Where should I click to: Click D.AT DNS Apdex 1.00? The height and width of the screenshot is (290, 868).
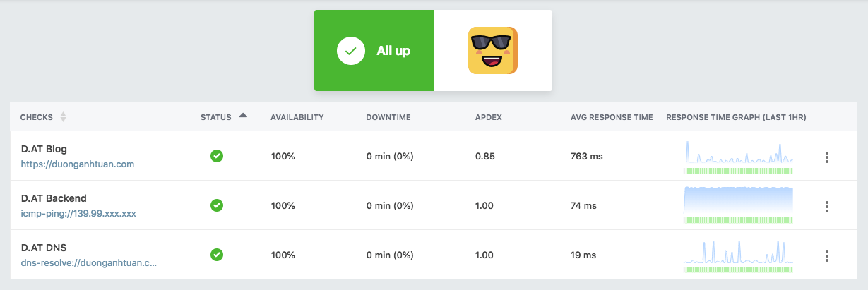click(x=484, y=255)
